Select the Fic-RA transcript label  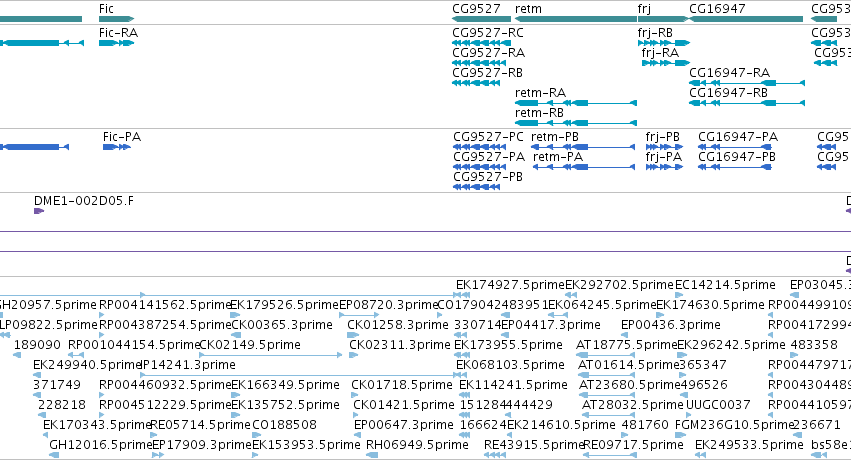pos(118,33)
